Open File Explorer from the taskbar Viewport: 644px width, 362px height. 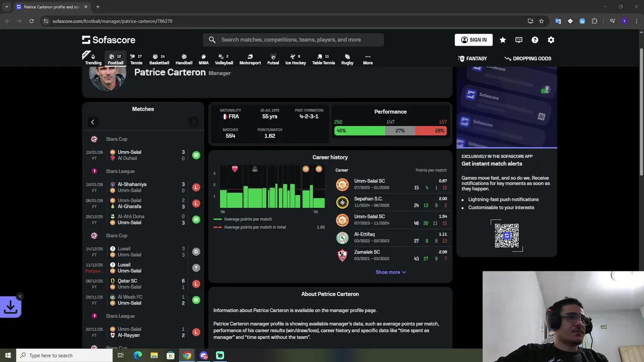coord(154,355)
